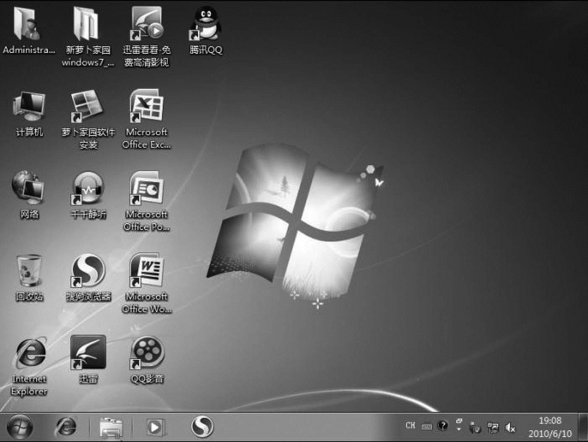
Task: Toggle the muted speaker volume tray icon
Action: click(x=510, y=427)
